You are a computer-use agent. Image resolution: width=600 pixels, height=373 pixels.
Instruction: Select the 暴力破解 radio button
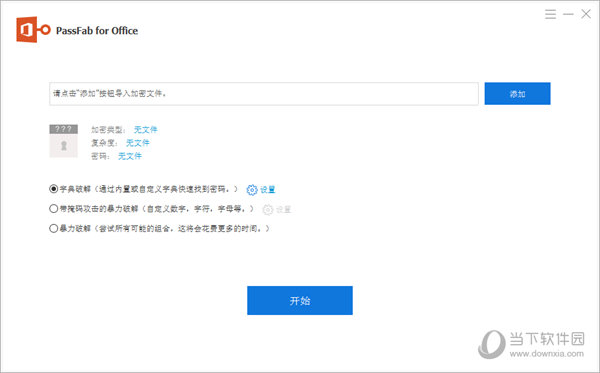[x=54, y=228]
